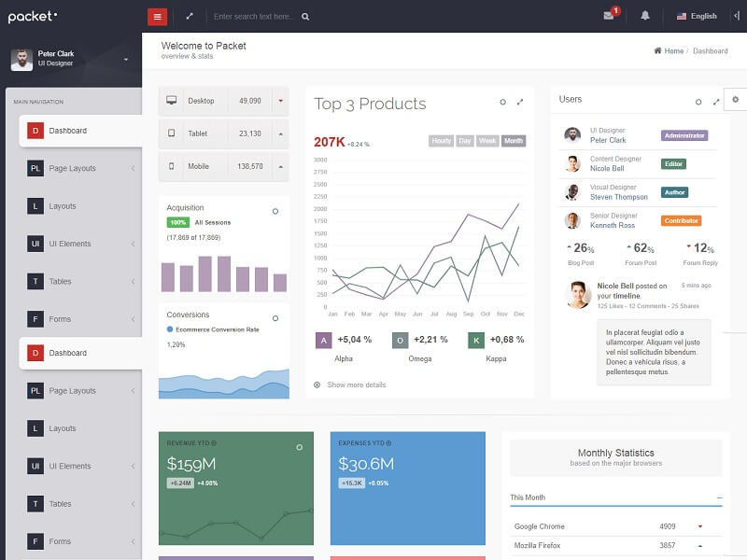Viewport: 747px width, 560px height.
Task: Open the second Tables sidebar item
Action: pyautogui.click(x=80, y=504)
